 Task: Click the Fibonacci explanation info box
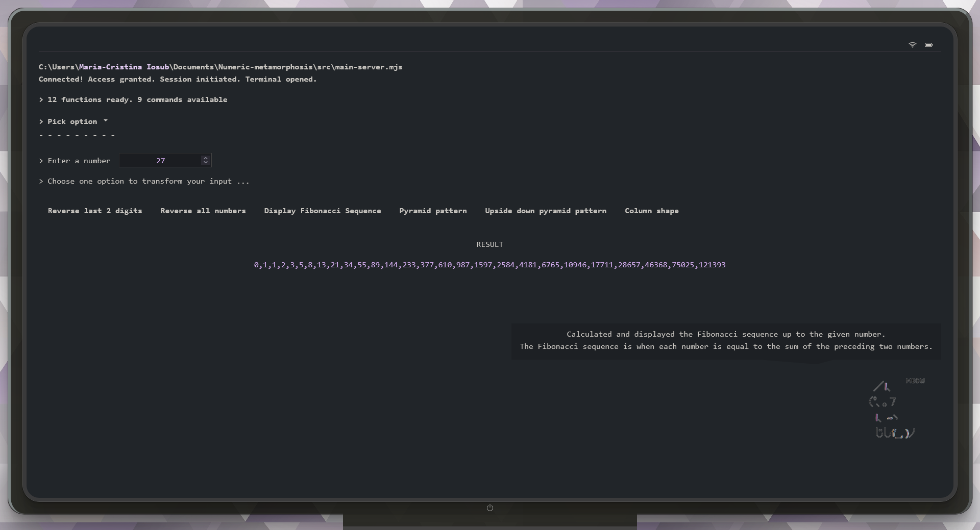[x=726, y=340]
